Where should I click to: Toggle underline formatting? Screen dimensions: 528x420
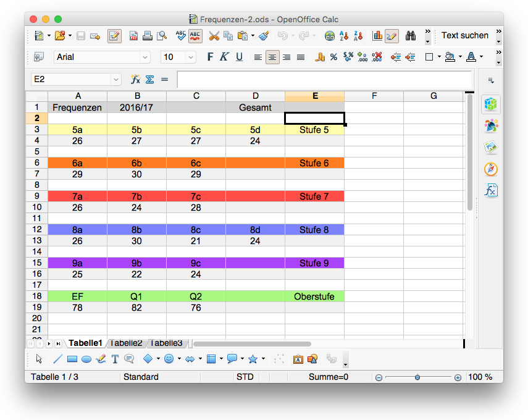239,57
